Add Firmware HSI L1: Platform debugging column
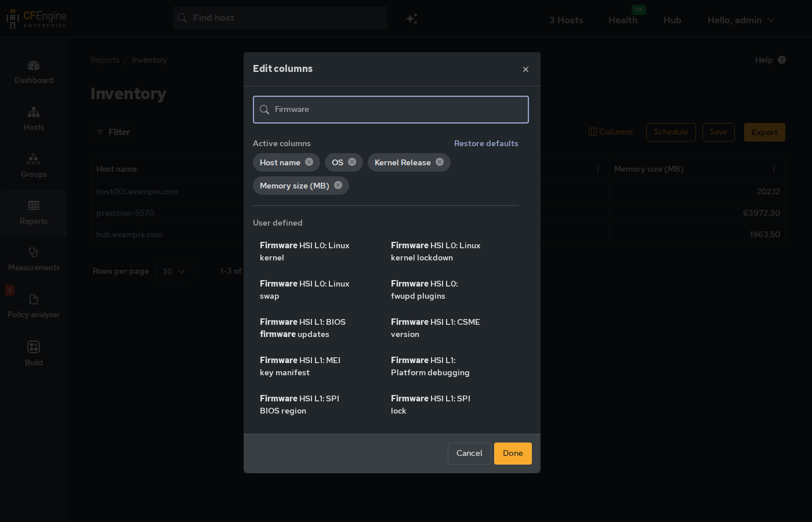This screenshot has width=812, height=522. (430, 367)
